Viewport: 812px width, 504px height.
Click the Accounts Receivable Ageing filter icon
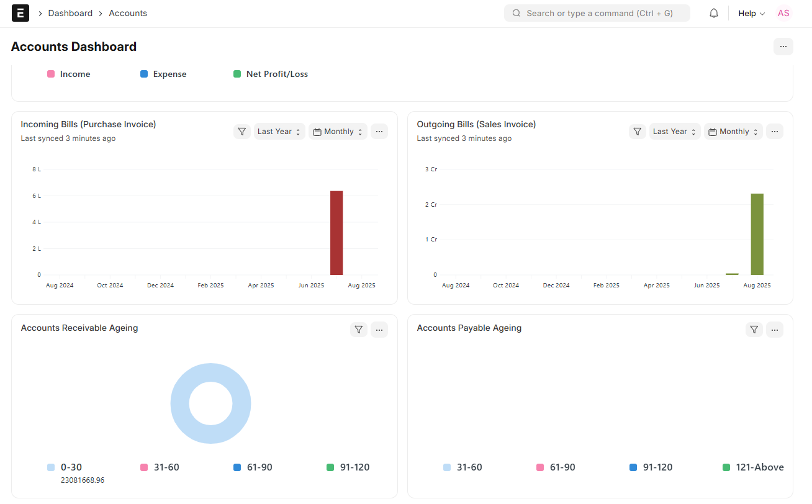coord(359,330)
